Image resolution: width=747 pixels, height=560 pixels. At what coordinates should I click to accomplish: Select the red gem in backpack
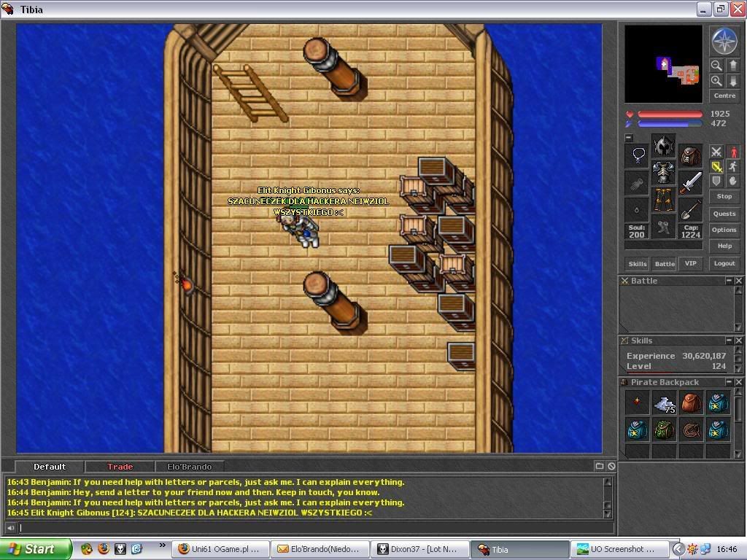(637, 402)
